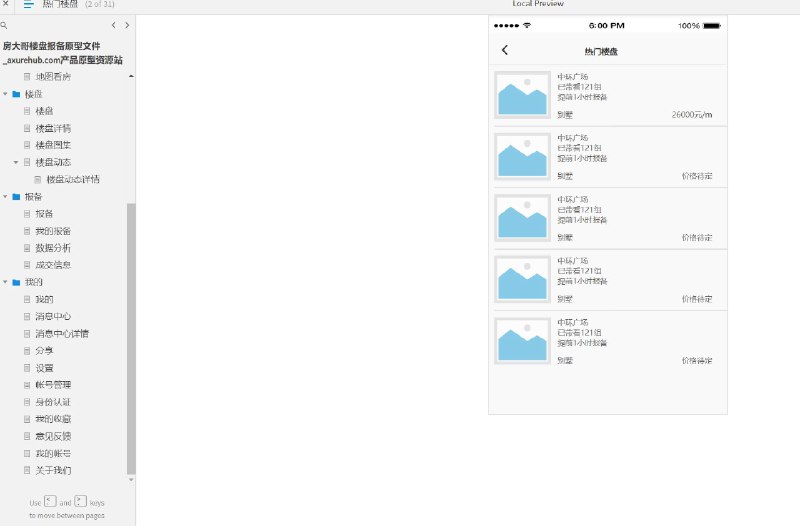Click the 楼盘 folder icon
Screen dimensions: 800x526
[x=16, y=94]
